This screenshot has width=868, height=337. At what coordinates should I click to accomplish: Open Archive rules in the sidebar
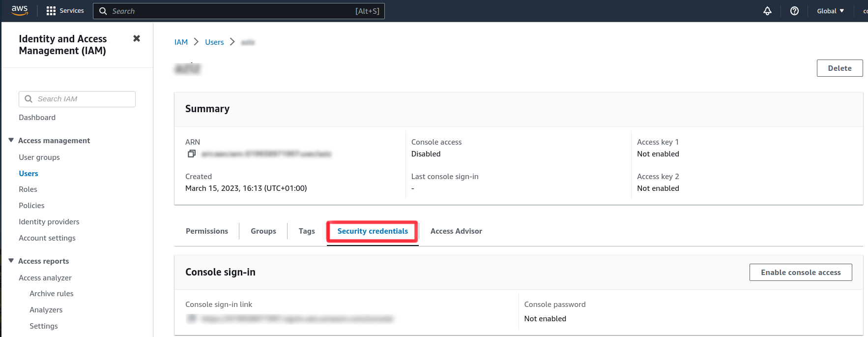(x=52, y=293)
